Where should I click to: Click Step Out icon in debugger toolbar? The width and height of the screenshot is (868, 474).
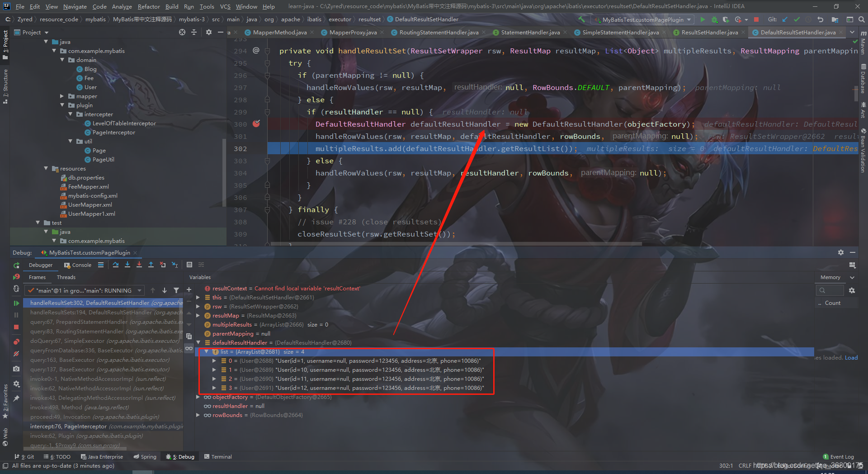(151, 265)
